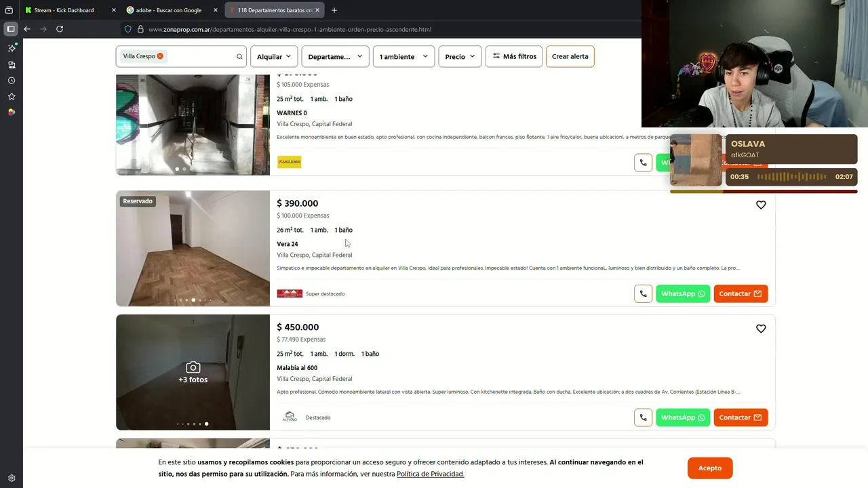
Task: Click Malabia al 600 address title
Action: [x=297, y=368]
